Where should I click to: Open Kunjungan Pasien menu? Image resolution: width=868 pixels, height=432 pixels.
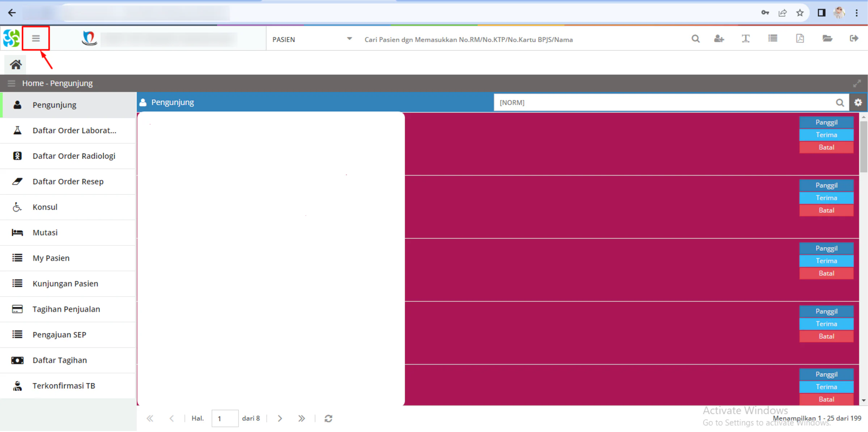tap(68, 284)
